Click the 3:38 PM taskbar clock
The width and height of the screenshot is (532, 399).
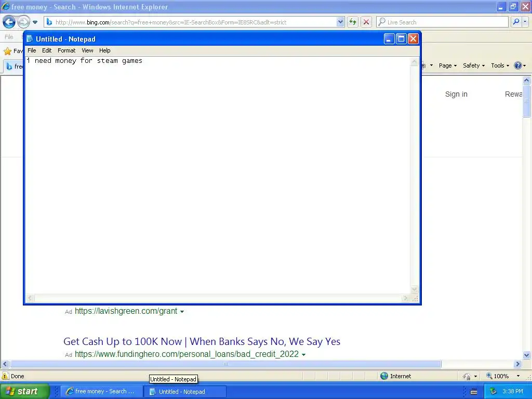(513, 392)
